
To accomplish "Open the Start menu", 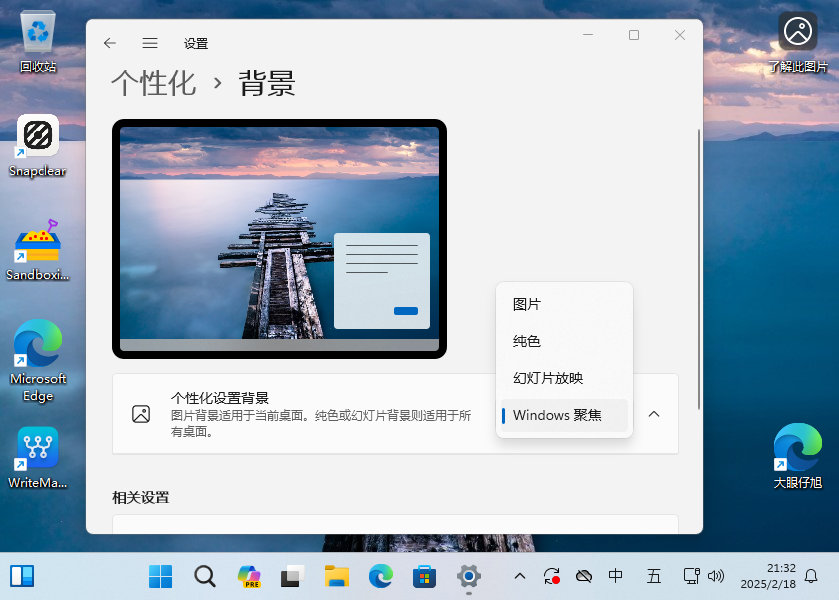I will (160, 576).
